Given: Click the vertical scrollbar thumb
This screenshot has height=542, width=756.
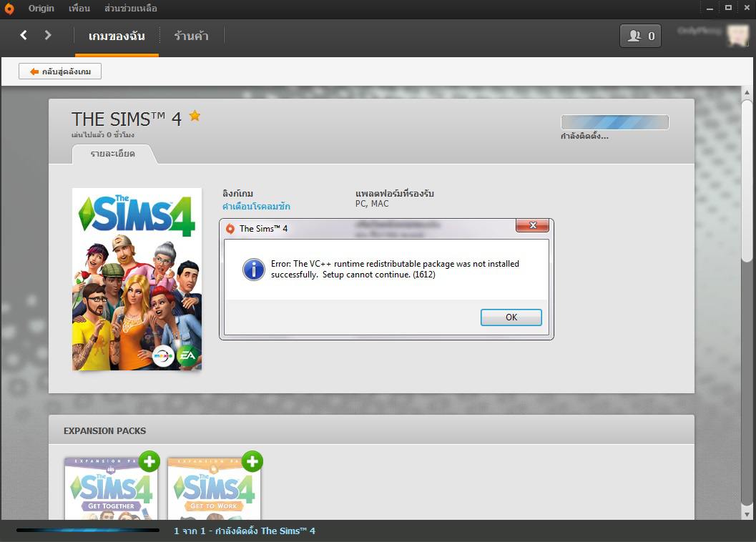Looking at the screenshot, I should point(747,181).
